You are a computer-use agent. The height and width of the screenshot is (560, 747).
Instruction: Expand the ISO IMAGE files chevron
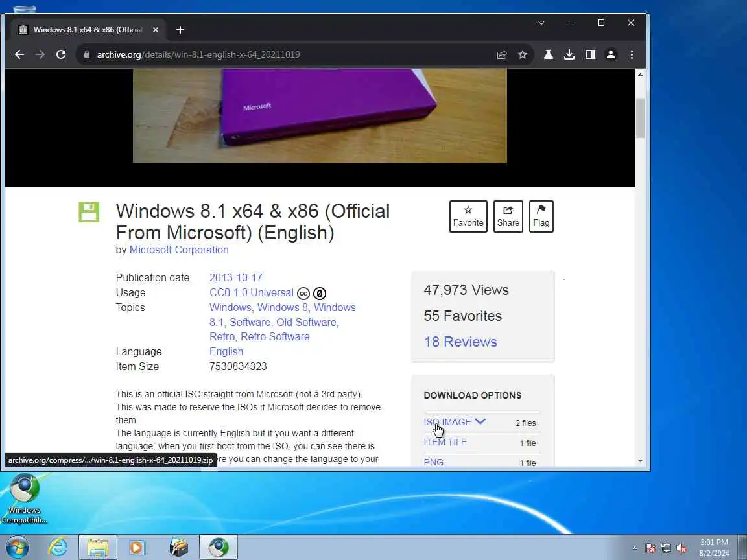coord(480,421)
